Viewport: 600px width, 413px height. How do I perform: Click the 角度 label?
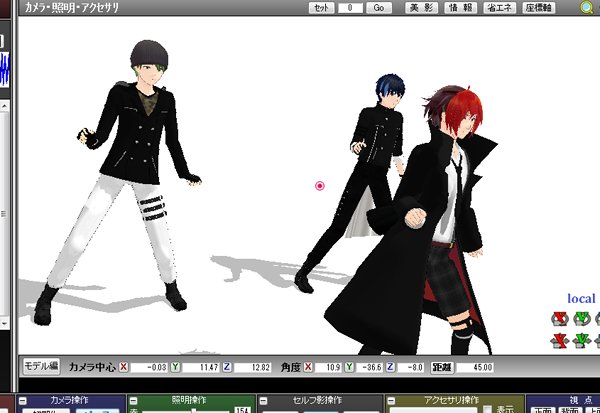coord(290,367)
